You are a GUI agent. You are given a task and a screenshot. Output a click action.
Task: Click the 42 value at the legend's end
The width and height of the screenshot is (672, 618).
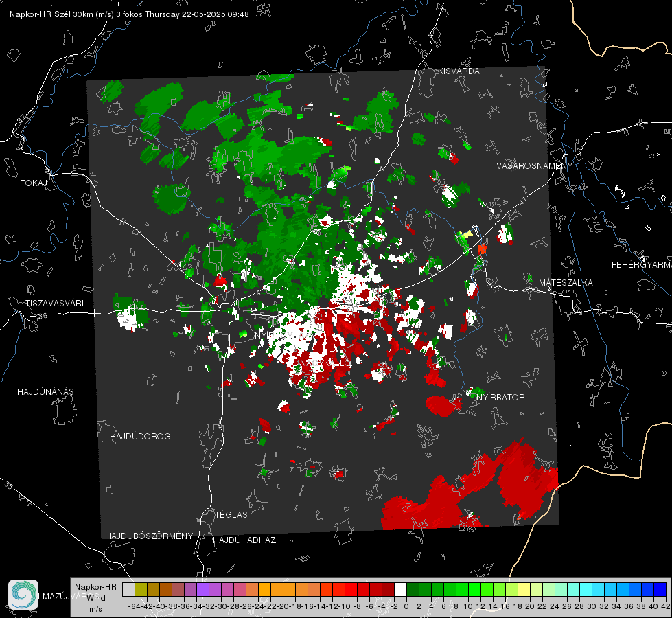click(666, 606)
